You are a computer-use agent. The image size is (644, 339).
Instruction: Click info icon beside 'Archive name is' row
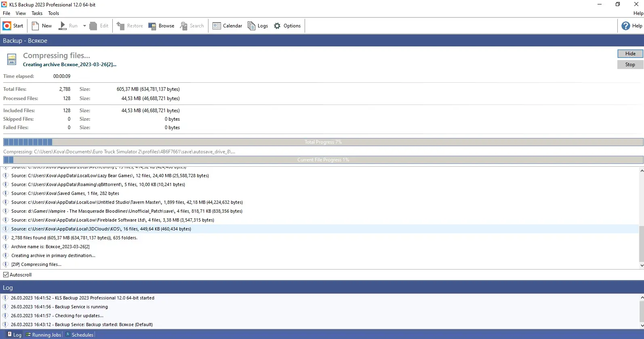tap(6, 247)
